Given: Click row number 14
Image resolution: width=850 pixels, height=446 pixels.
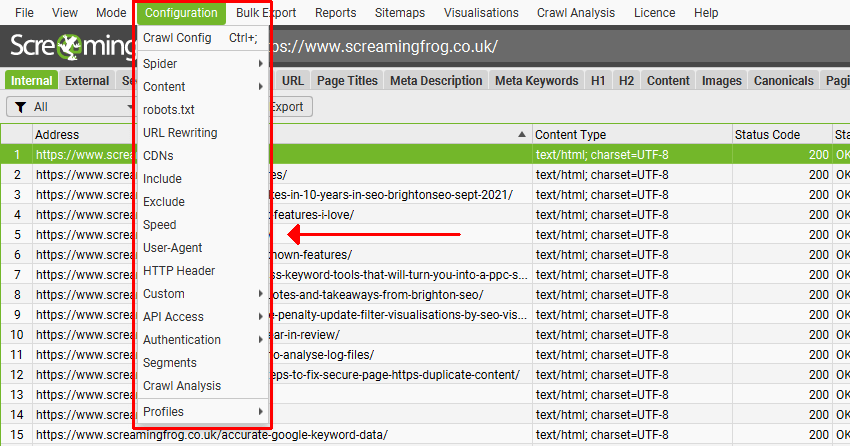Looking at the screenshot, I should point(17,415).
